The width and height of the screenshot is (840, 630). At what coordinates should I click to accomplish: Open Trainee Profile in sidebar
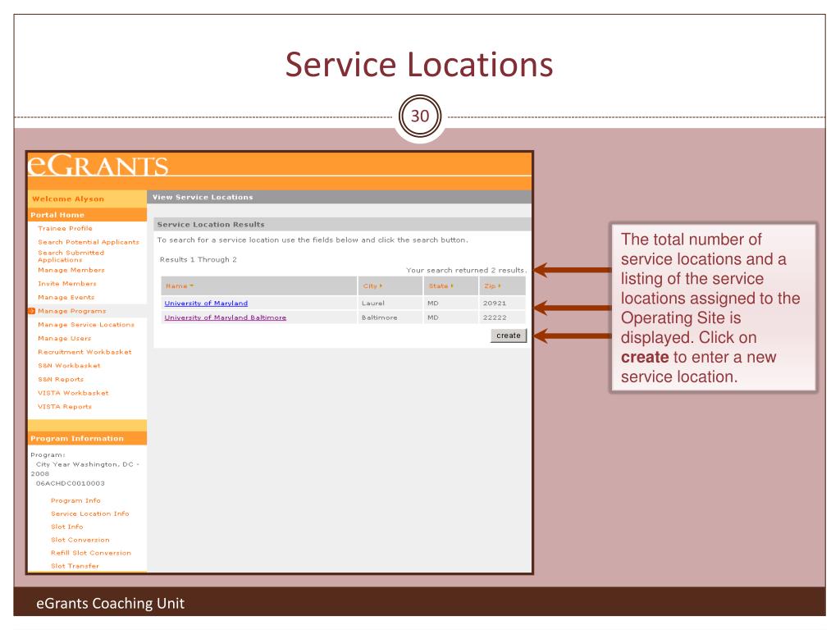65,228
